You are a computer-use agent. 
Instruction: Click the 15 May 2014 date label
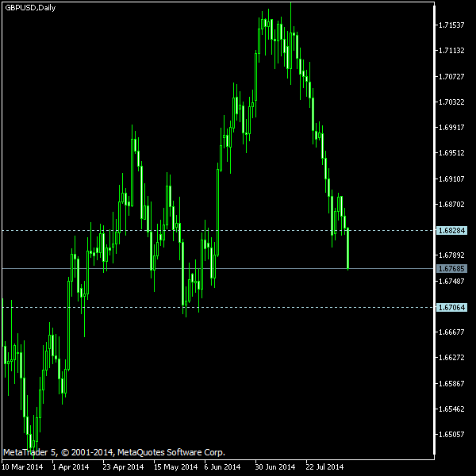point(175,467)
